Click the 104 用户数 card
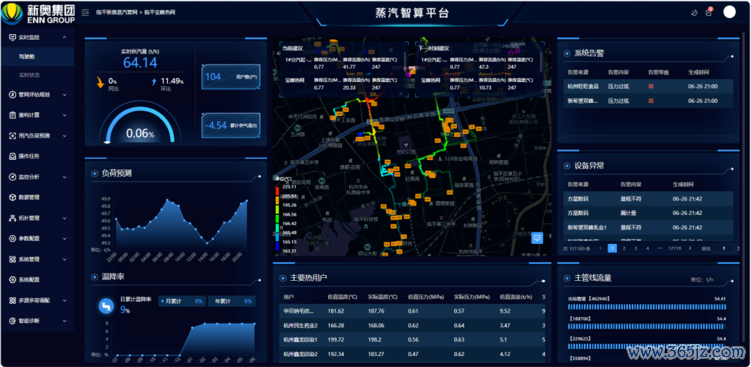The height and width of the screenshot is (367, 751). [231, 77]
